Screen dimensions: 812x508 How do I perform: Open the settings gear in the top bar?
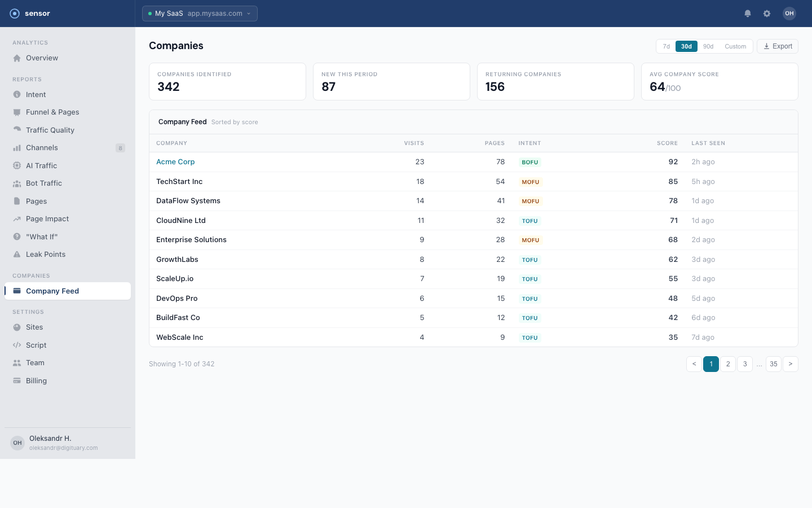[767, 13]
